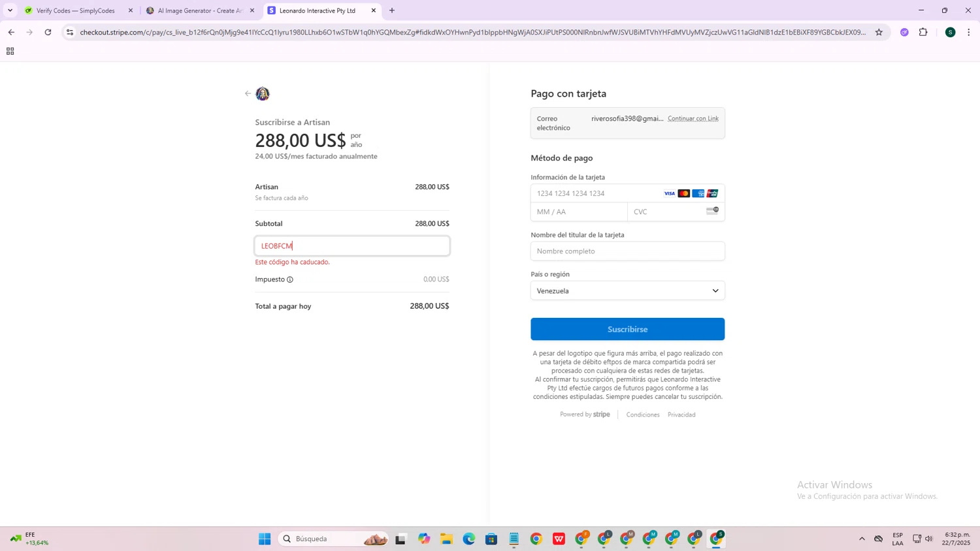Image resolution: width=980 pixels, height=551 pixels.
Task: Open the purple extension icon in toolbar
Action: 904,32
